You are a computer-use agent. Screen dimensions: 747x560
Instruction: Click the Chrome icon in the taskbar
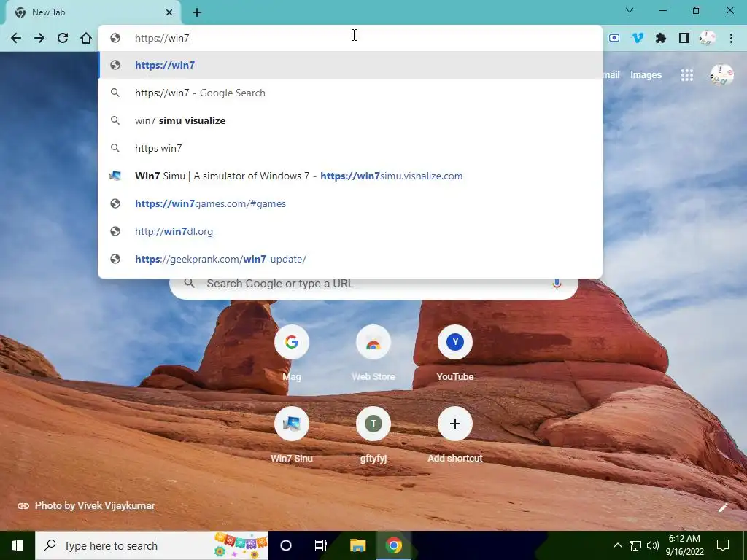pyautogui.click(x=394, y=545)
